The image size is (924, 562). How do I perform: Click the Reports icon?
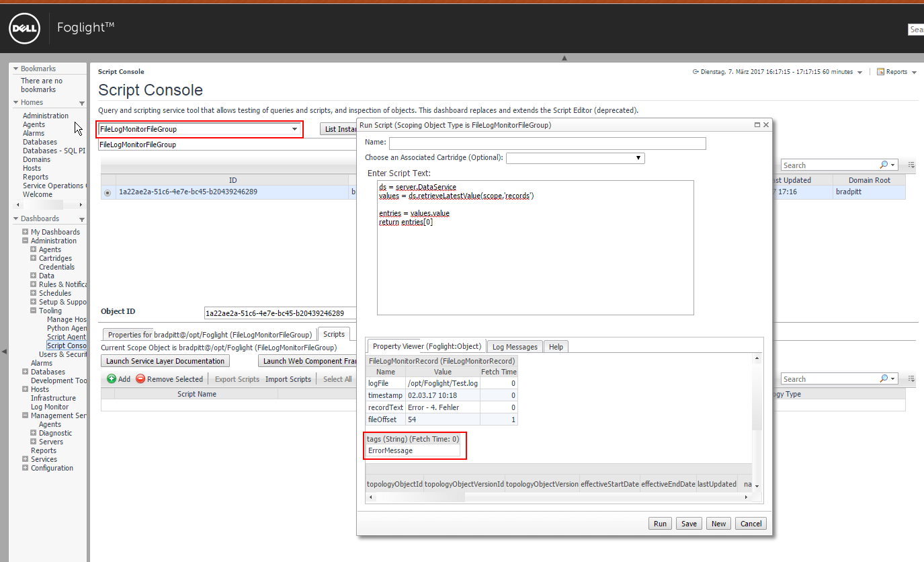880,72
